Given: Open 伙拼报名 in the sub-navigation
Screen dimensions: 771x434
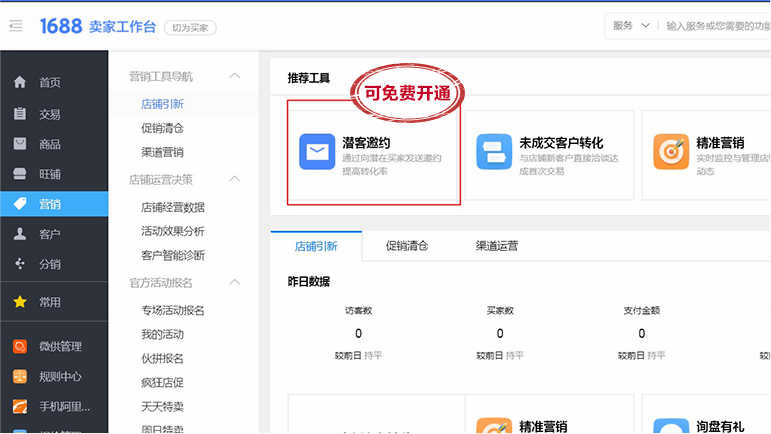Looking at the screenshot, I should (162, 358).
